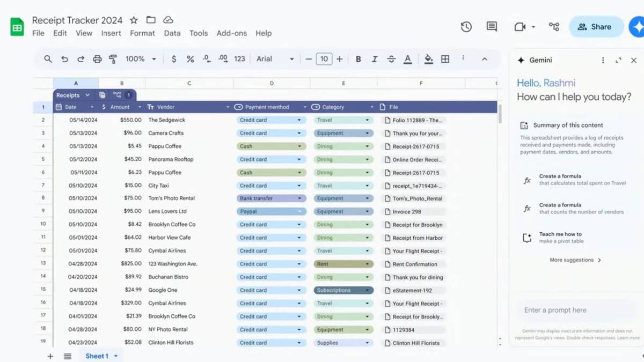
Task: Open the text color picker
Action: tap(408, 59)
